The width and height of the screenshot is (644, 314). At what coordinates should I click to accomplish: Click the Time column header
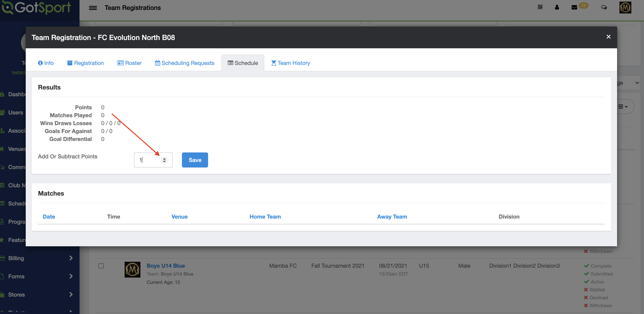114,217
